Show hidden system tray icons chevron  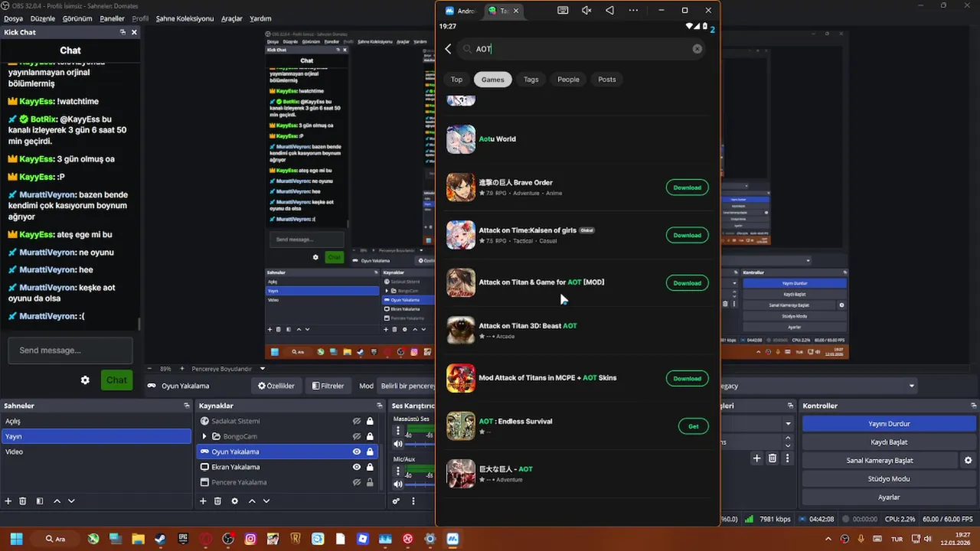coord(828,539)
